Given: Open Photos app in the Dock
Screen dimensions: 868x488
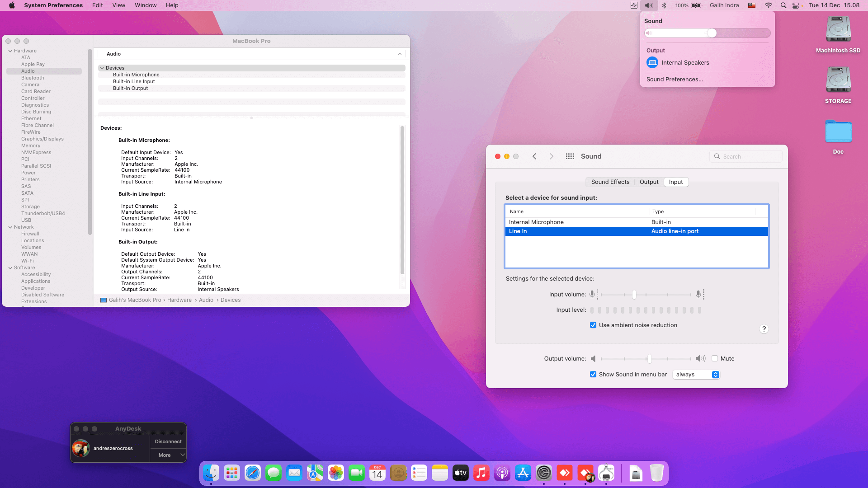Looking at the screenshot, I should [336, 473].
